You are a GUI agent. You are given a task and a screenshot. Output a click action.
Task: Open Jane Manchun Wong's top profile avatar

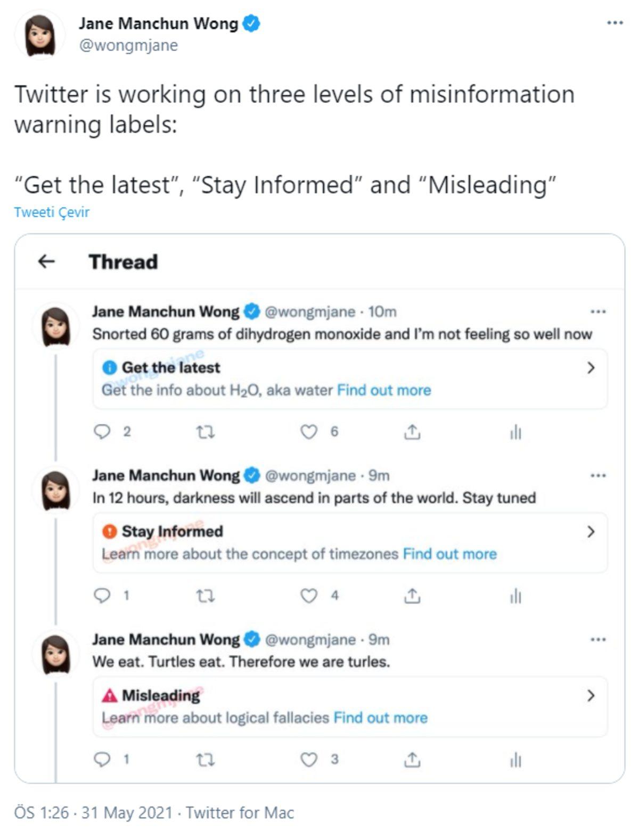tap(41, 35)
